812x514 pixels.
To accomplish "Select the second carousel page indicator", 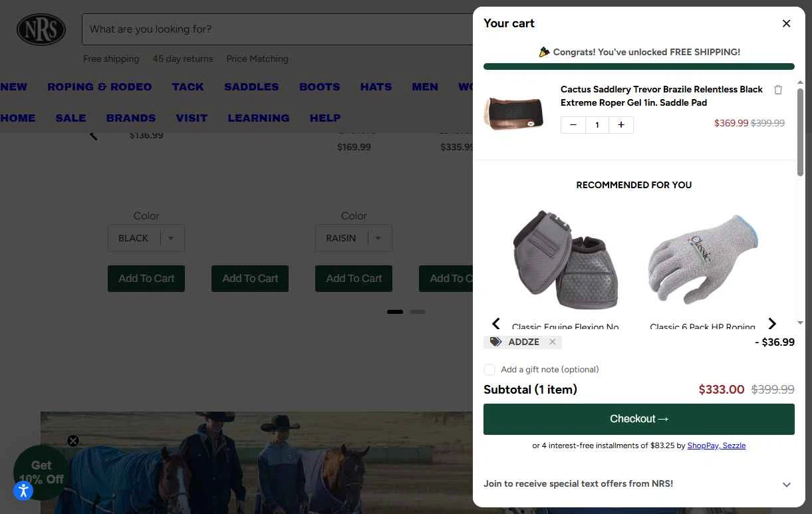I will pyautogui.click(x=418, y=311).
